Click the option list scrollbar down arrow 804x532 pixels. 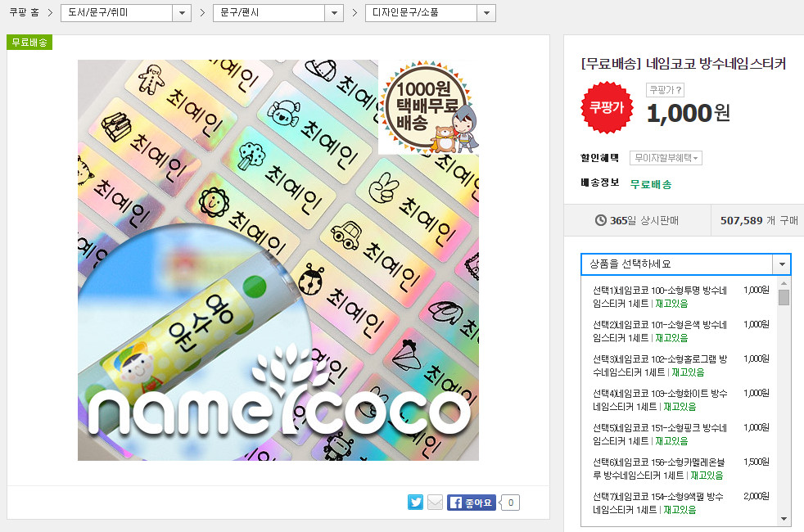[x=784, y=519]
